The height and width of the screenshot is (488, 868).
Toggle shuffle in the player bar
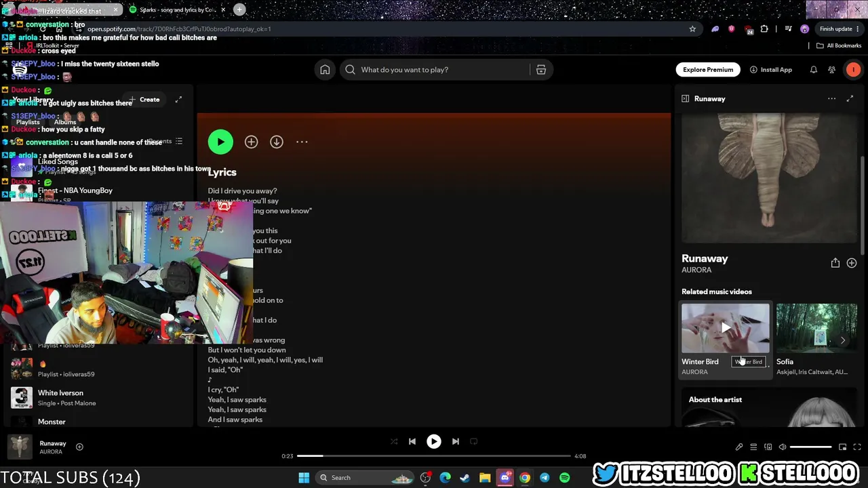click(x=394, y=442)
